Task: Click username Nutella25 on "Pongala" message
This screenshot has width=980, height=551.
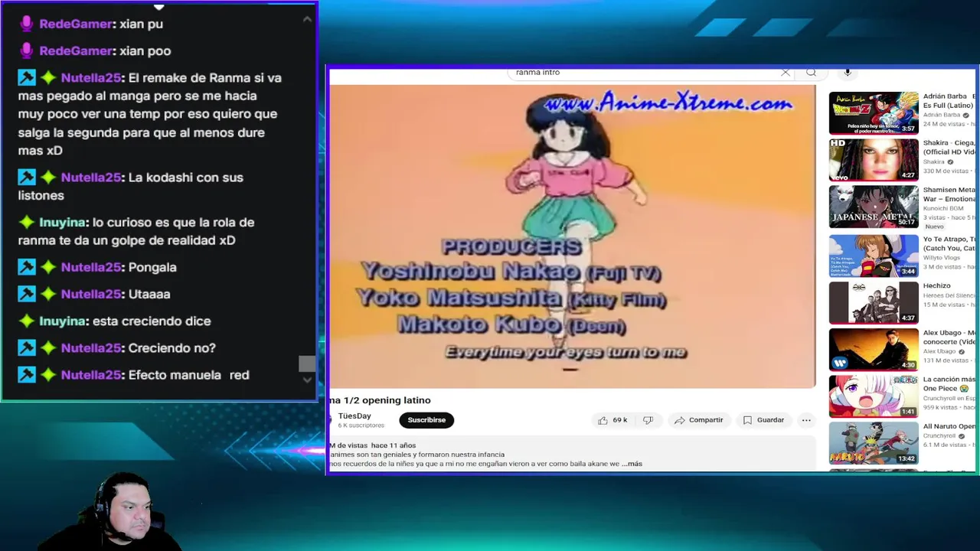Action: (91, 267)
